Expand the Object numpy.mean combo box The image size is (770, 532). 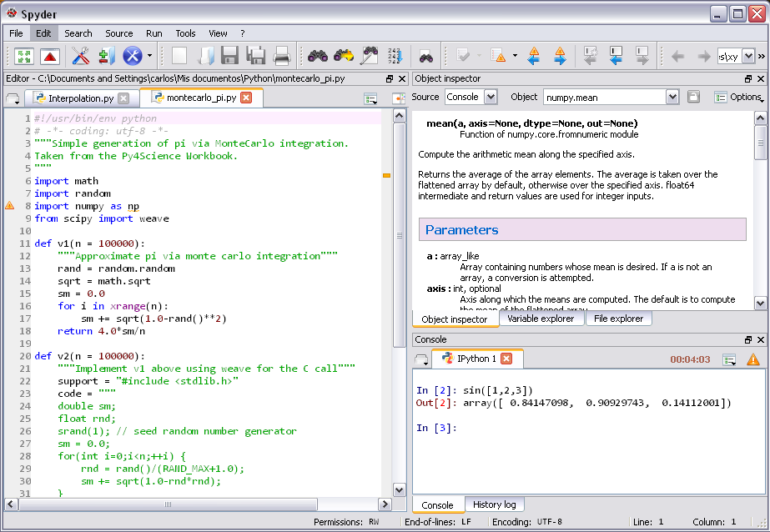pos(672,98)
